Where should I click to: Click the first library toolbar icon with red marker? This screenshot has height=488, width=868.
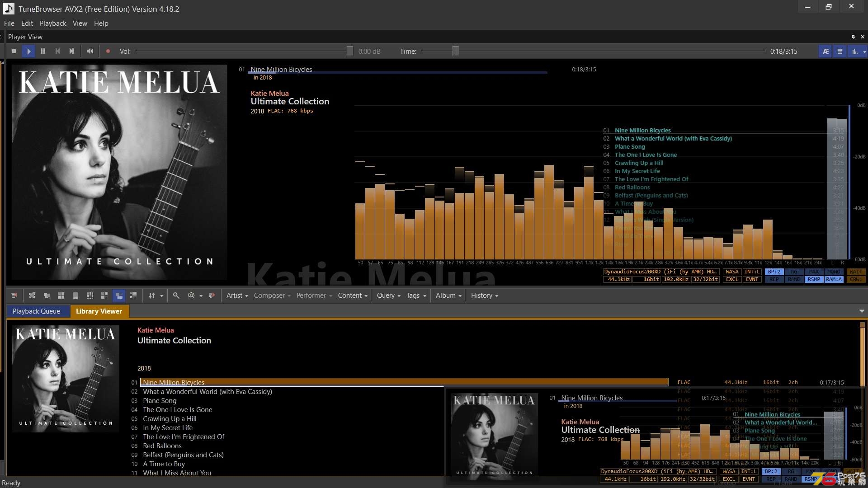tap(14, 296)
